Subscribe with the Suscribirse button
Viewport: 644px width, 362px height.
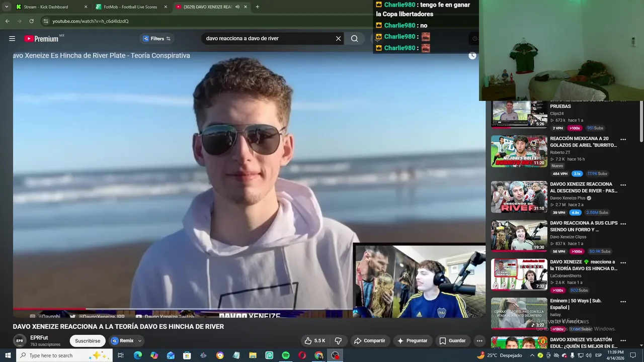(88, 341)
